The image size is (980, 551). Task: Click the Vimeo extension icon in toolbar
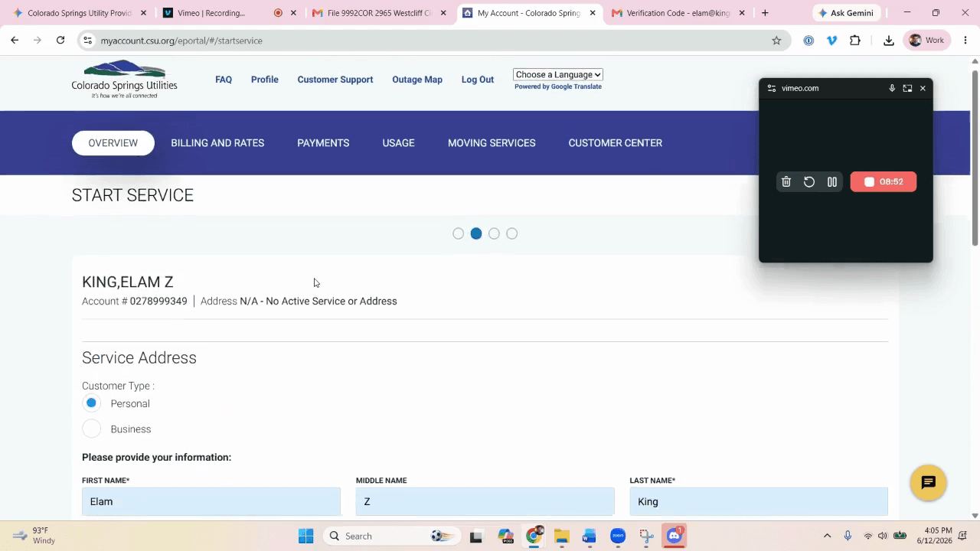click(832, 41)
